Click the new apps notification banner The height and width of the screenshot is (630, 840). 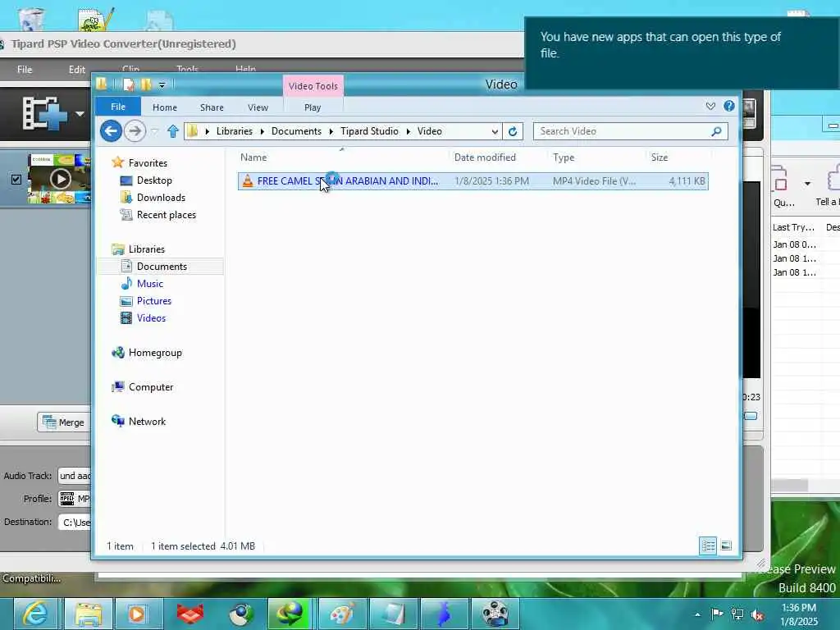pyautogui.click(x=682, y=52)
